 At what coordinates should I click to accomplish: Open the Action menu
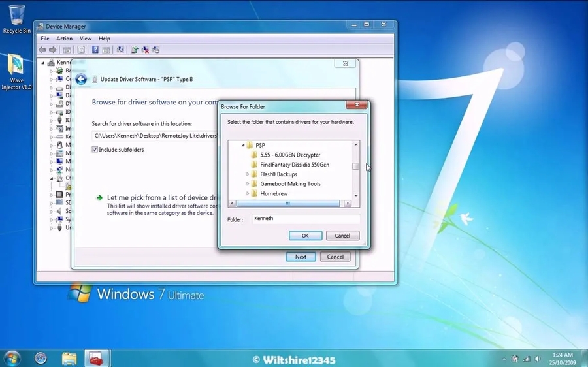coord(64,39)
